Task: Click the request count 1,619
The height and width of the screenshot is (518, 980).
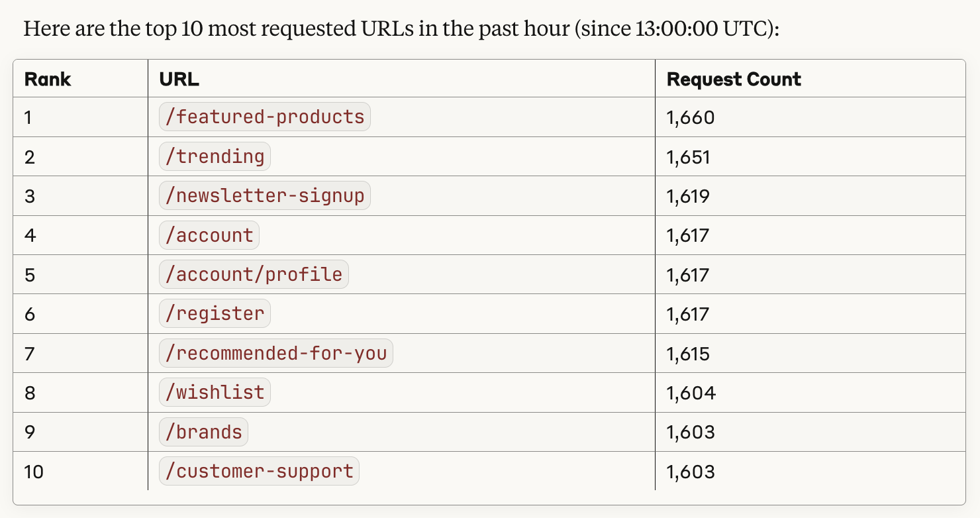Action: click(x=688, y=196)
